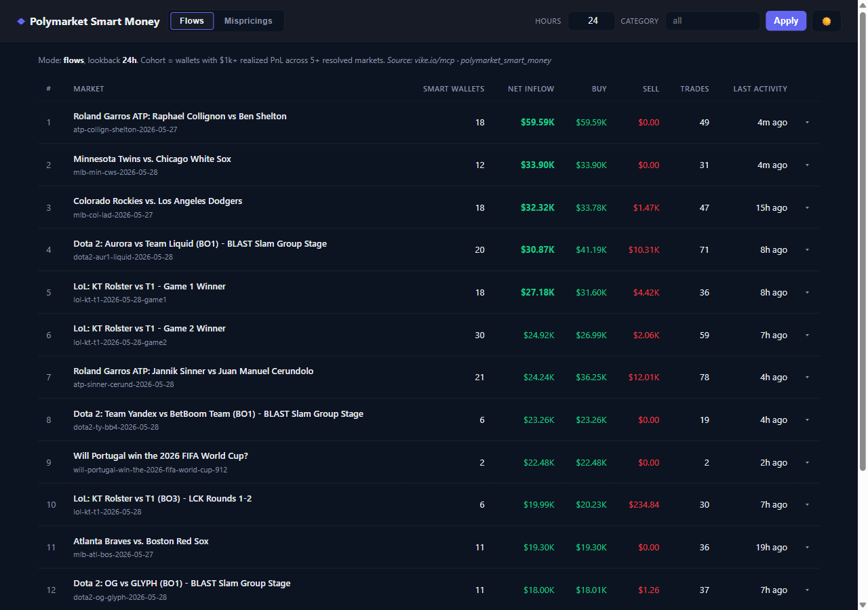
Task: Click the page vertical scrollbar
Action: pos(863,241)
